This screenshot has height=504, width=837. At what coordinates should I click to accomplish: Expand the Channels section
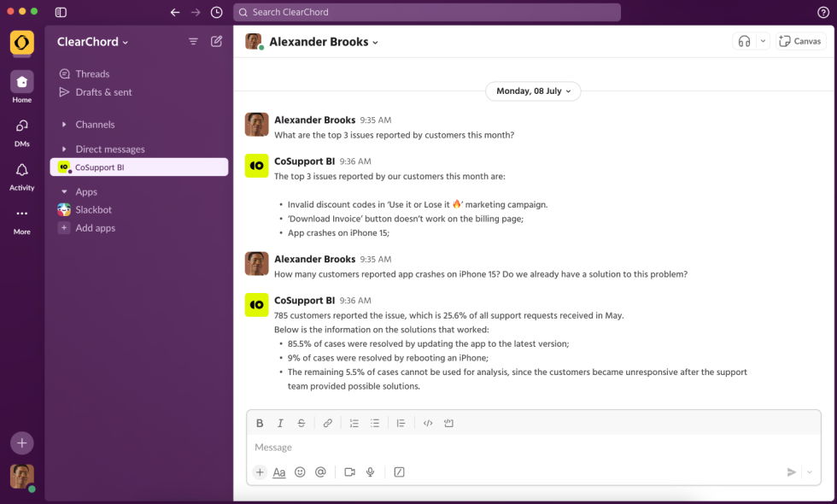[x=64, y=125]
